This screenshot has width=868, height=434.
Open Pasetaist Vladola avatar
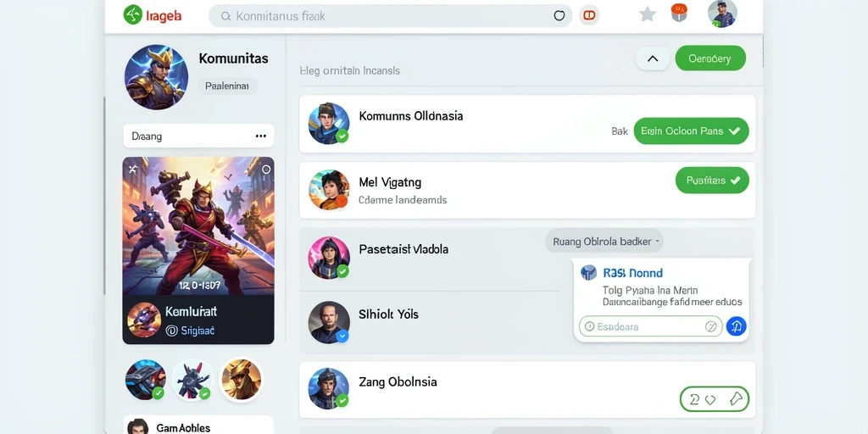(x=329, y=258)
